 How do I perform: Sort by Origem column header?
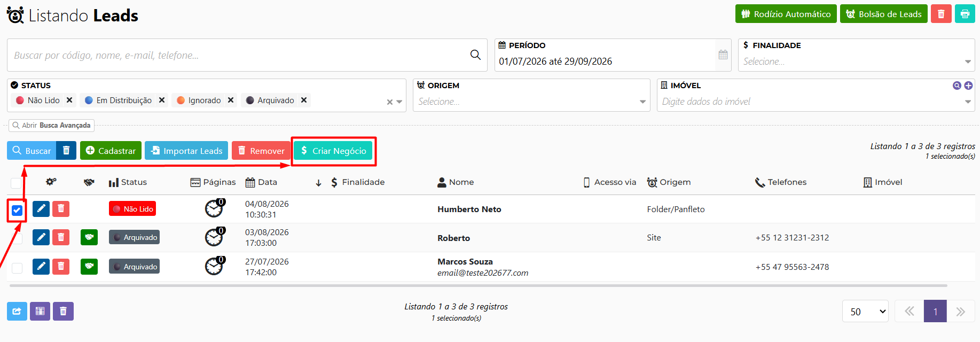coord(669,182)
